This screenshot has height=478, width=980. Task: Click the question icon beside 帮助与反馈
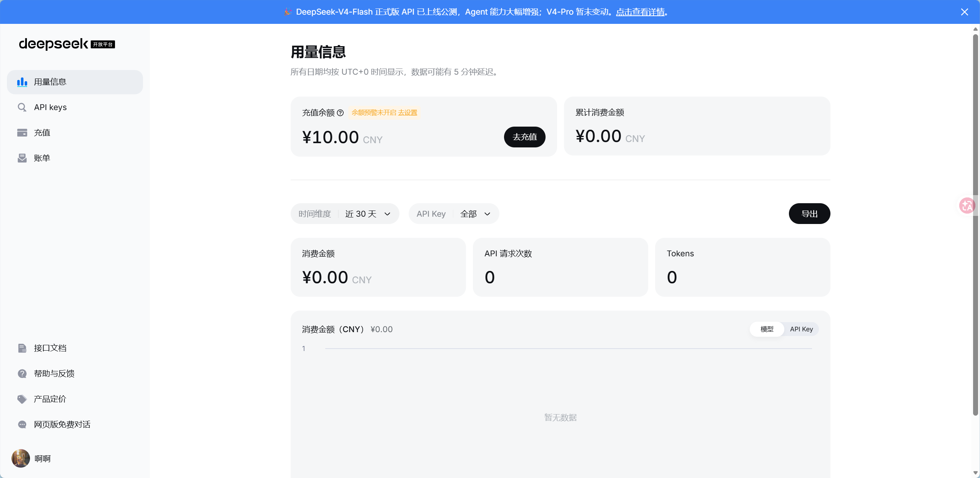click(x=22, y=374)
